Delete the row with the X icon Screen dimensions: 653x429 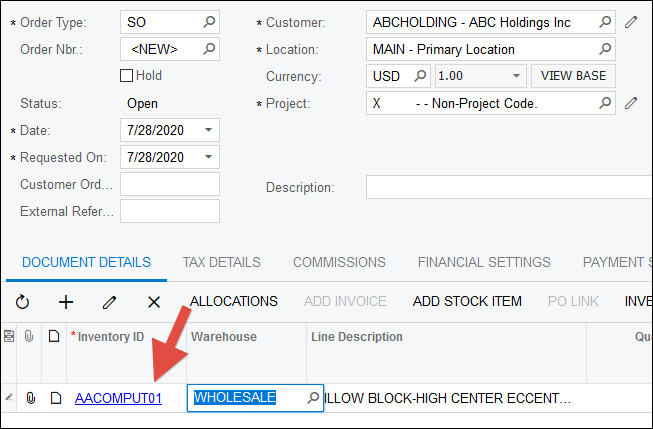[x=154, y=302]
